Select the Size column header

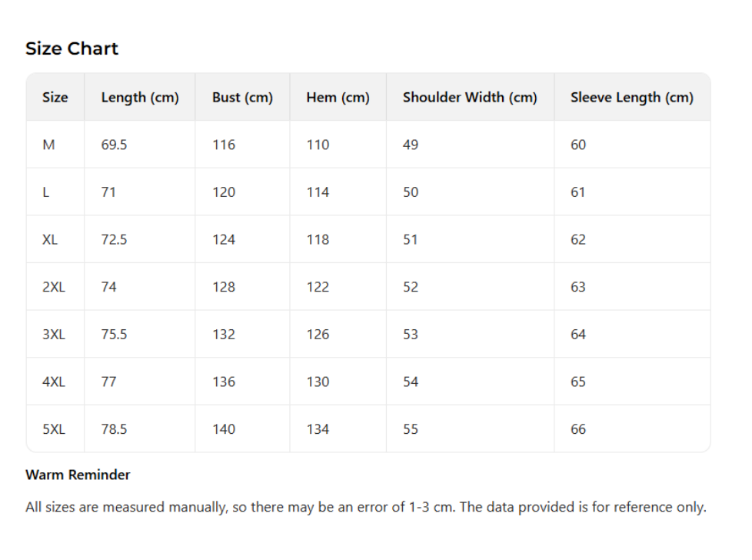(x=55, y=98)
